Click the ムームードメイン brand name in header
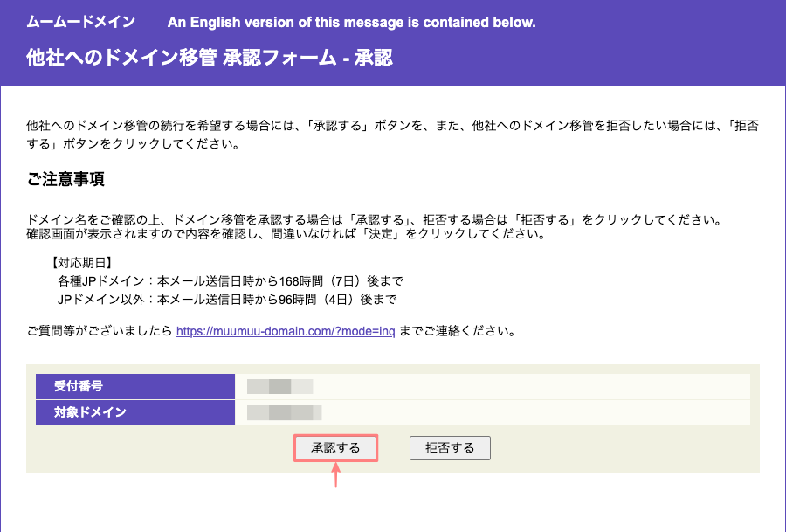The image size is (786, 532). 82,21
